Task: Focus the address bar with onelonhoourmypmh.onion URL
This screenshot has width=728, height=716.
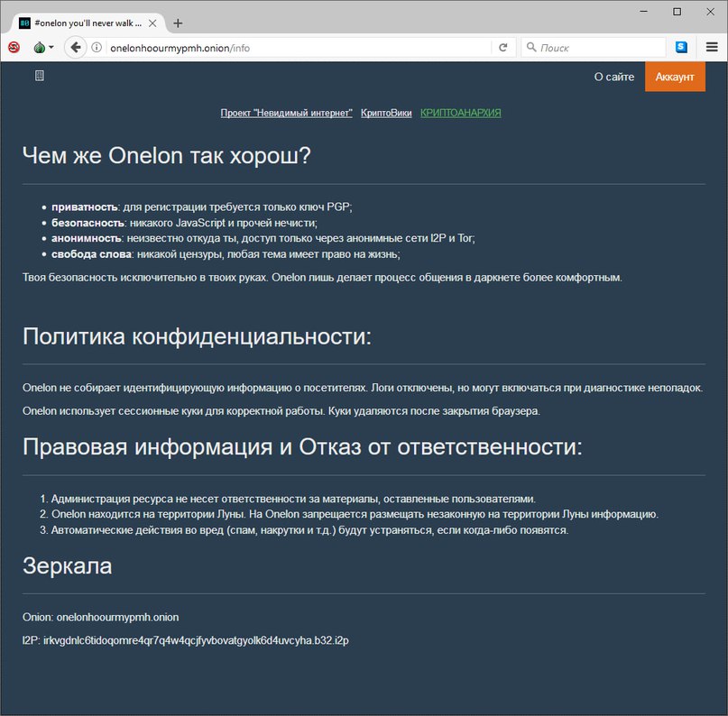Action: 298,48
